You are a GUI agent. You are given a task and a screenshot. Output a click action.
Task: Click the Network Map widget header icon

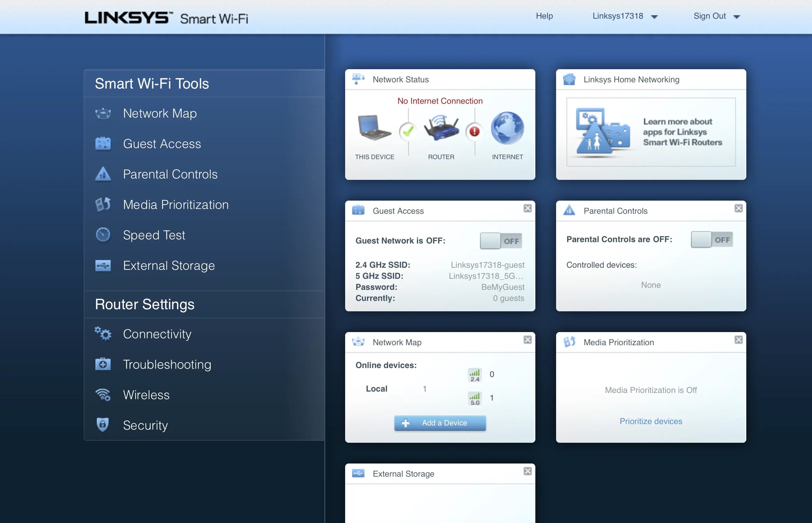coord(358,342)
